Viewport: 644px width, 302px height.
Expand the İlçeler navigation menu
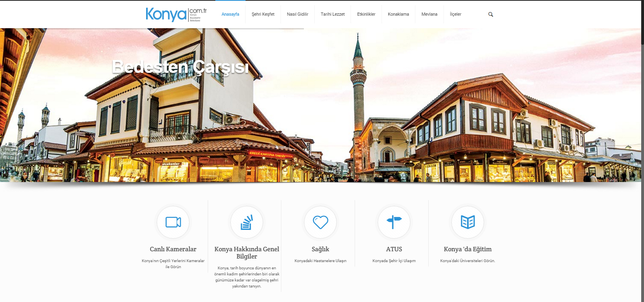[x=455, y=14]
